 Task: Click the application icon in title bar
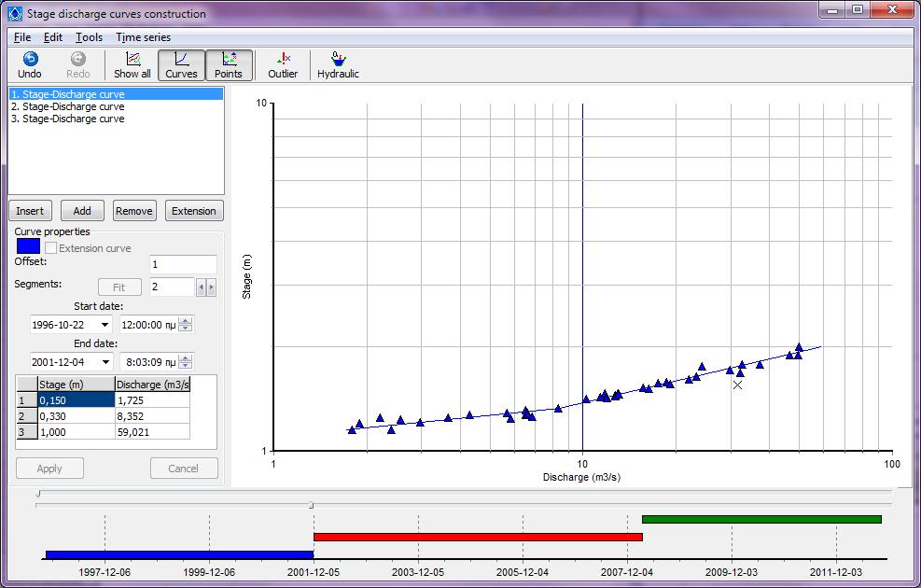click(x=15, y=13)
